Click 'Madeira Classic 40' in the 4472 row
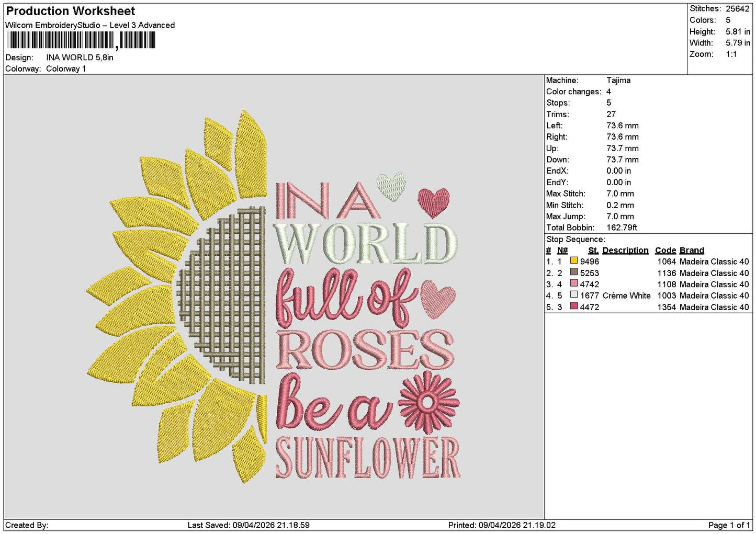Viewport: 756px width, 534px height. pos(714,307)
